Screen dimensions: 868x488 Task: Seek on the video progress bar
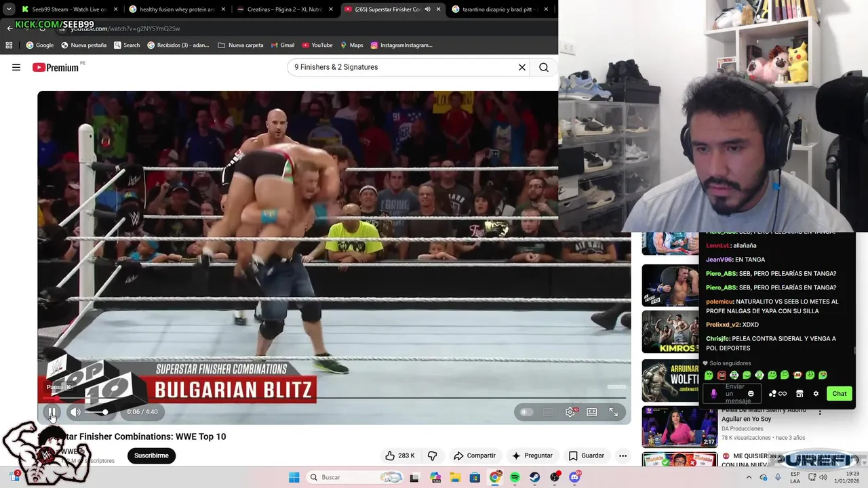click(334, 398)
